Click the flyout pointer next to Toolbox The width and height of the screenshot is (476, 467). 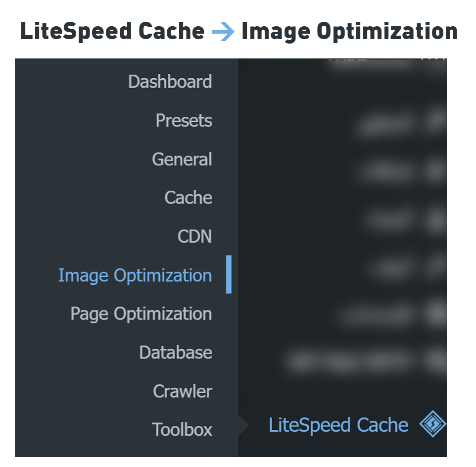pyautogui.click(x=242, y=424)
